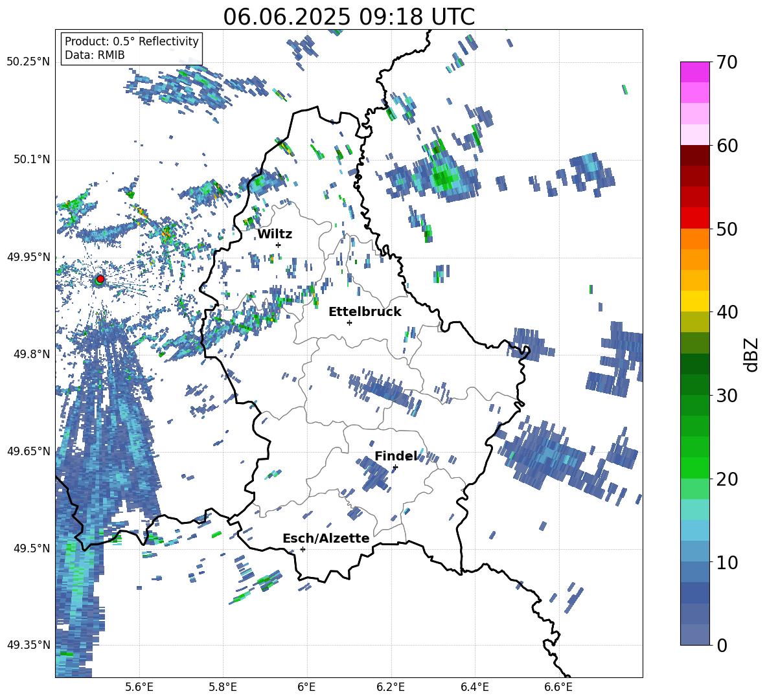Click the colorbar tick label 50
This screenshot has height=700, width=767.
727,229
